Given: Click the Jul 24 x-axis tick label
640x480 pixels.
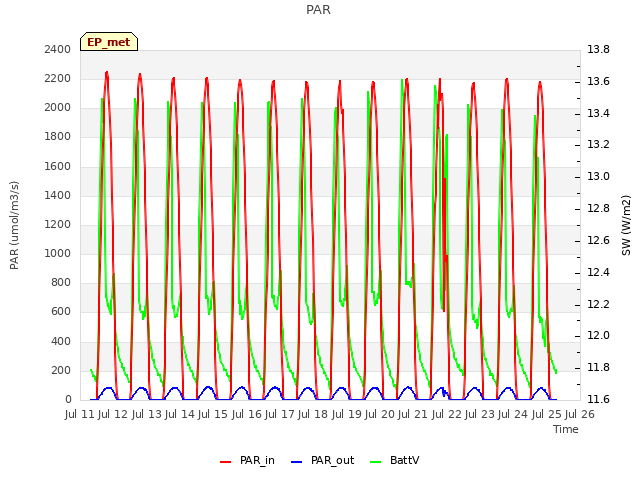Looking at the screenshot, I should (x=513, y=414).
